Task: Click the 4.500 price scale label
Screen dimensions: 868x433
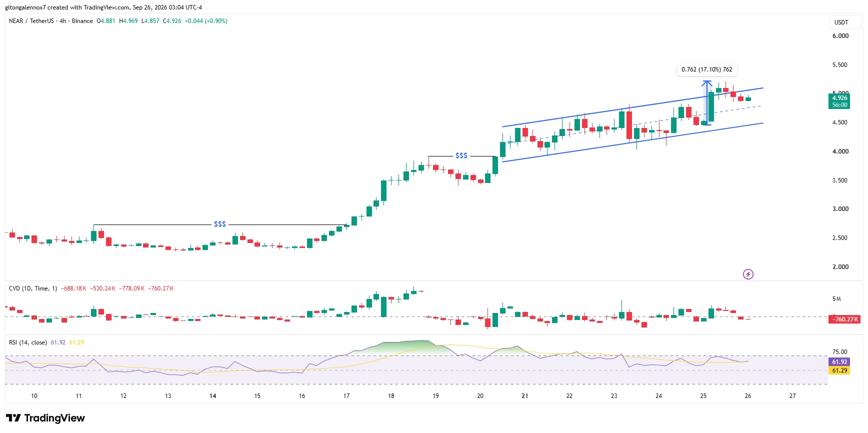Action: [x=840, y=122]
